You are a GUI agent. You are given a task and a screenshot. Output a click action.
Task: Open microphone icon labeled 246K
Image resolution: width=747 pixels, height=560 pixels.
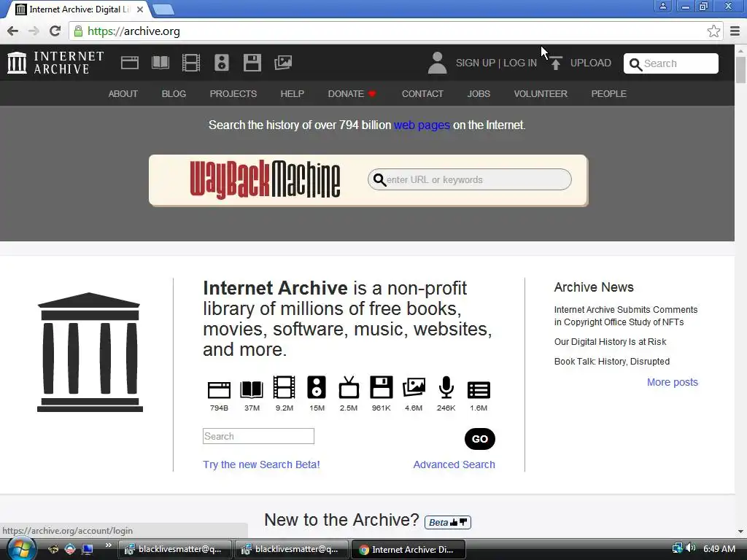(x=446, y=387)
